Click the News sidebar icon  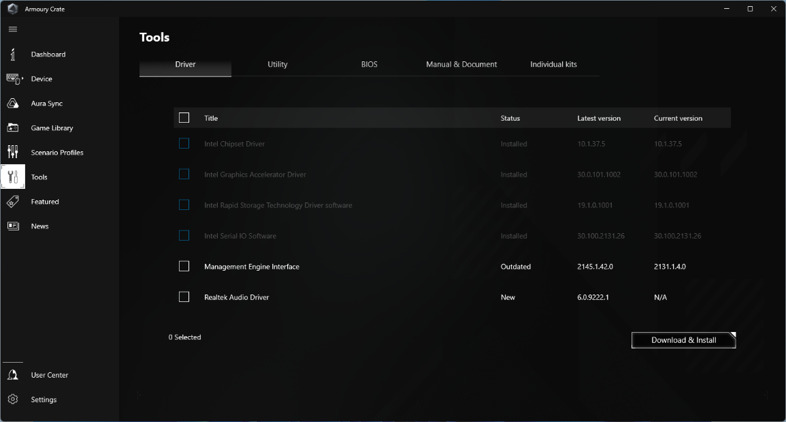[13, 226]
